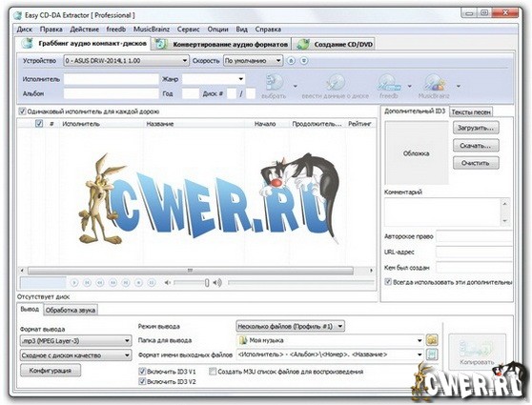The width and height of the screenshot is (532, 405).
Task: Click the next track player button
Action: coord(126,282)
